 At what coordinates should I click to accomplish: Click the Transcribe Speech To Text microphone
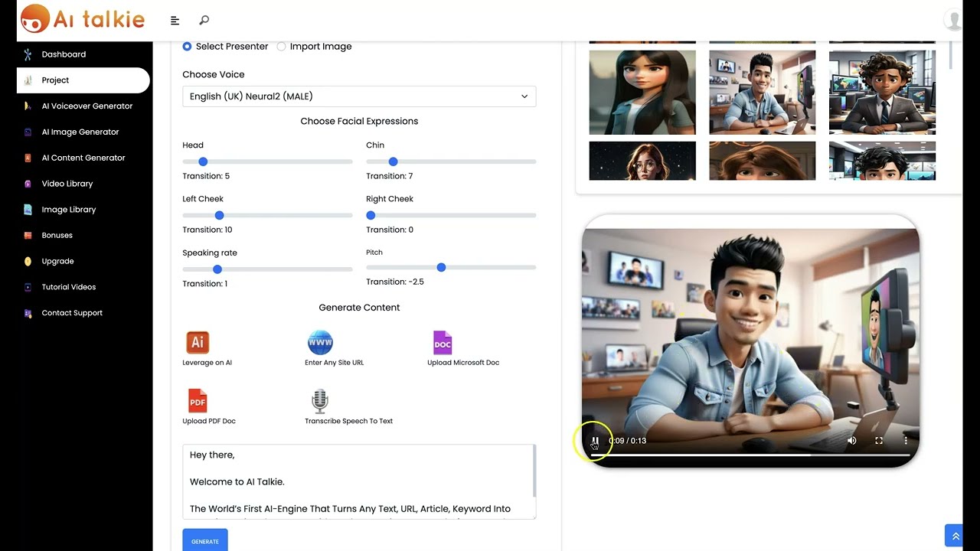[x=320, y=401]
